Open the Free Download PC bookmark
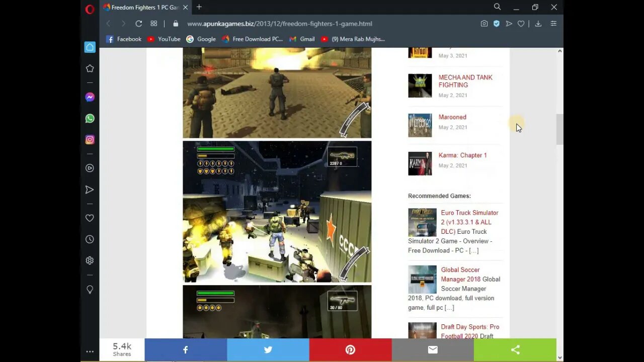 (x=253, y=39)
